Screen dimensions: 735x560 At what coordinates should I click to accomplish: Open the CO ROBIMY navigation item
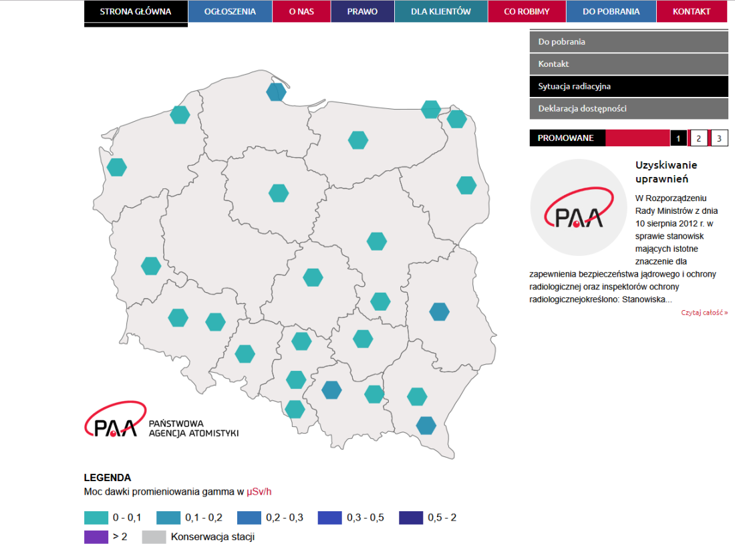coord(527,11)
